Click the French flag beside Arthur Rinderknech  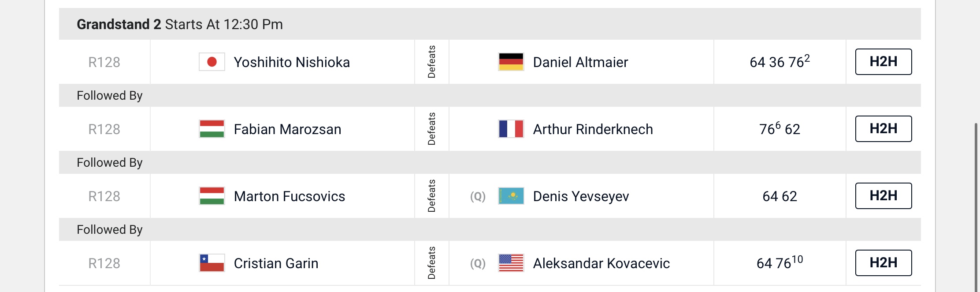pyautogui.click(x=511, y=129)
